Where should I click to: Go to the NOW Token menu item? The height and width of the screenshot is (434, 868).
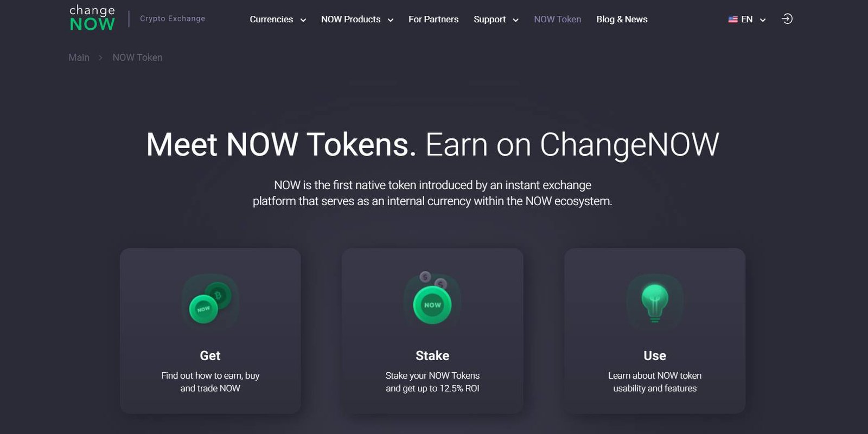tap(557, 20)
